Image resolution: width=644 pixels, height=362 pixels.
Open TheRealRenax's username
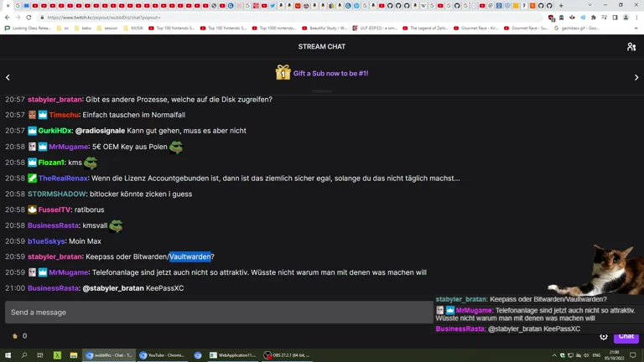[x=63, y=178]
